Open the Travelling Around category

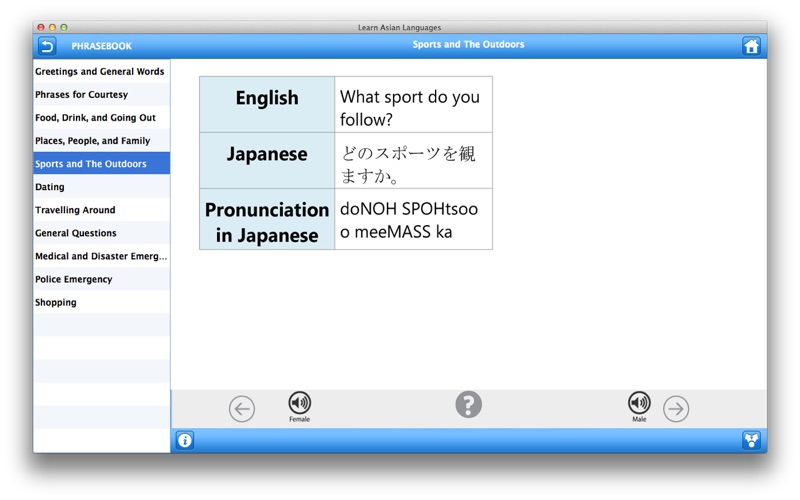click(x=102, y=210)
